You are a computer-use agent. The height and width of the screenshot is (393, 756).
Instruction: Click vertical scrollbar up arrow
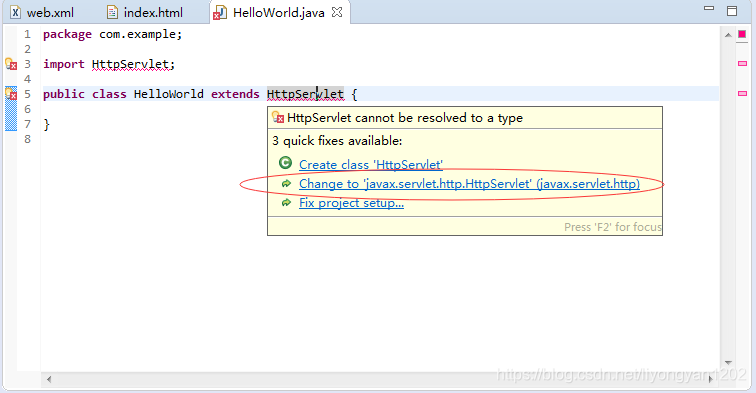pos(728,35)
